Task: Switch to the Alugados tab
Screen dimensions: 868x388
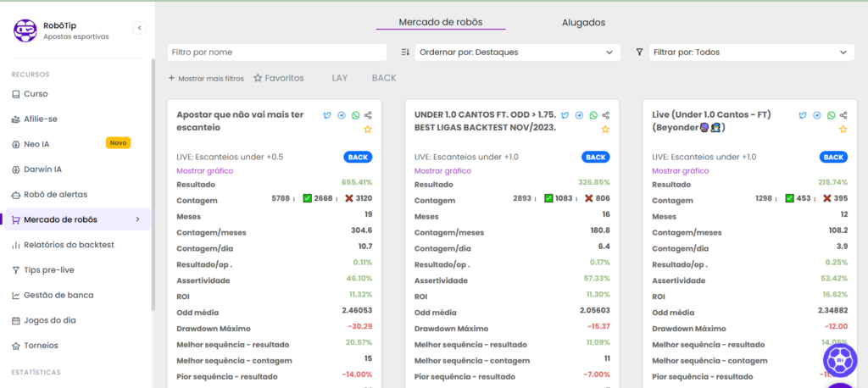Action: tap(583, 23)
